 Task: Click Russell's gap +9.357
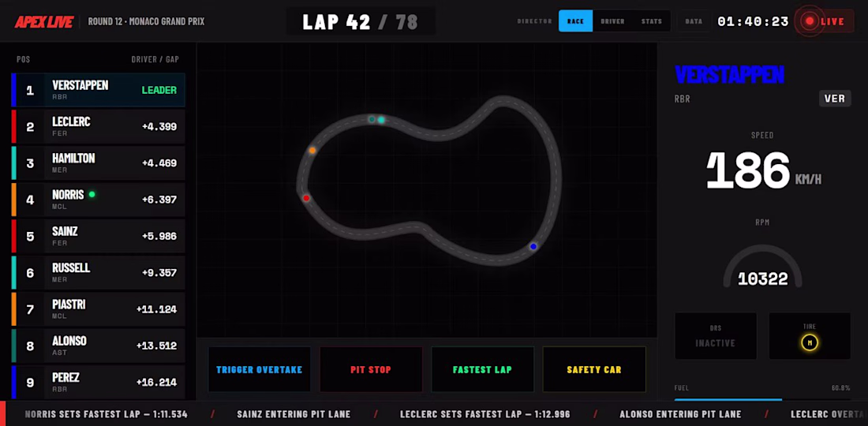tap(159, 273)
